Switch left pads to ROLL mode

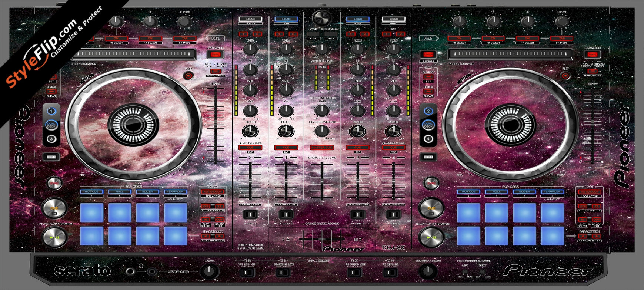tap(119, 192)
